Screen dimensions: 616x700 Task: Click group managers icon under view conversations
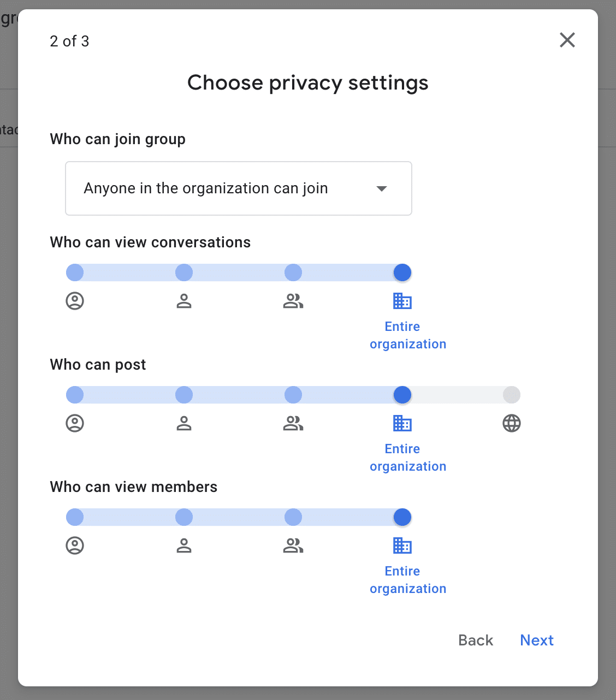point(184,301)
